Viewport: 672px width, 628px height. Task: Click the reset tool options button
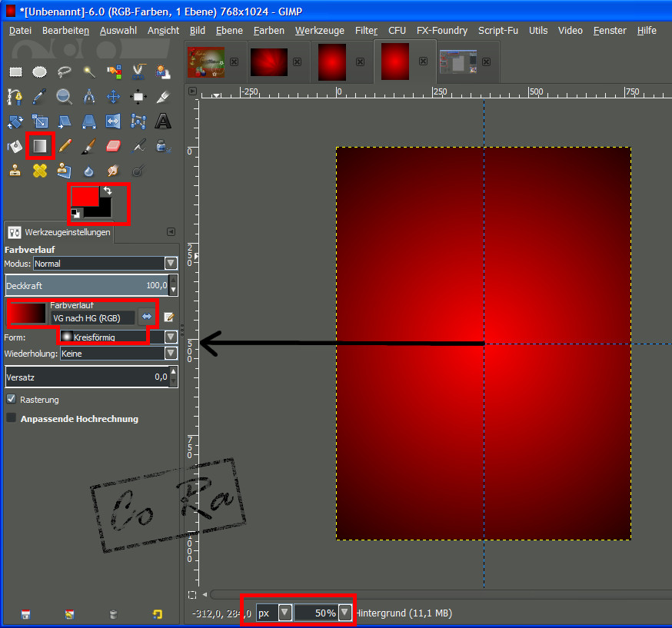tap(158, 614)
